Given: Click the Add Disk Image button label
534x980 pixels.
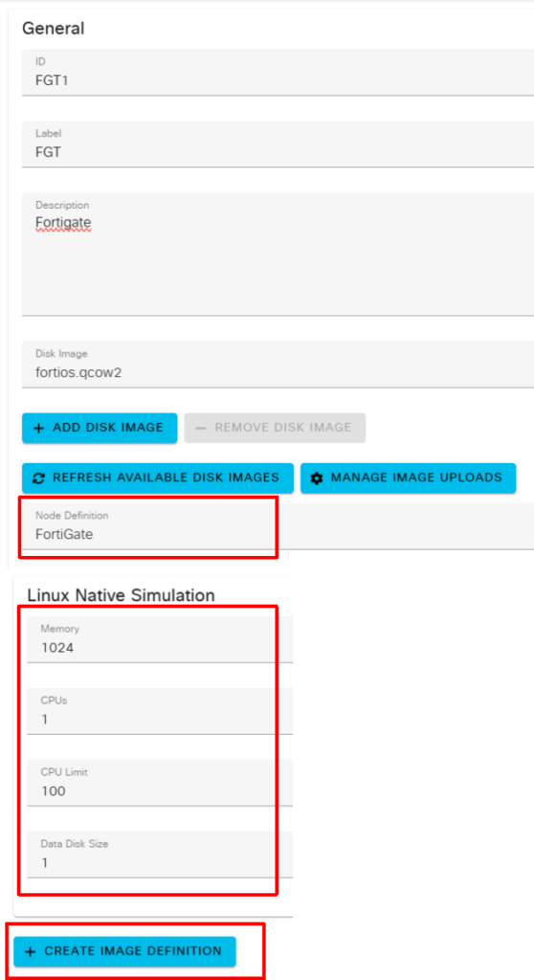Looking at the screenshot, I should coord(107,428).
